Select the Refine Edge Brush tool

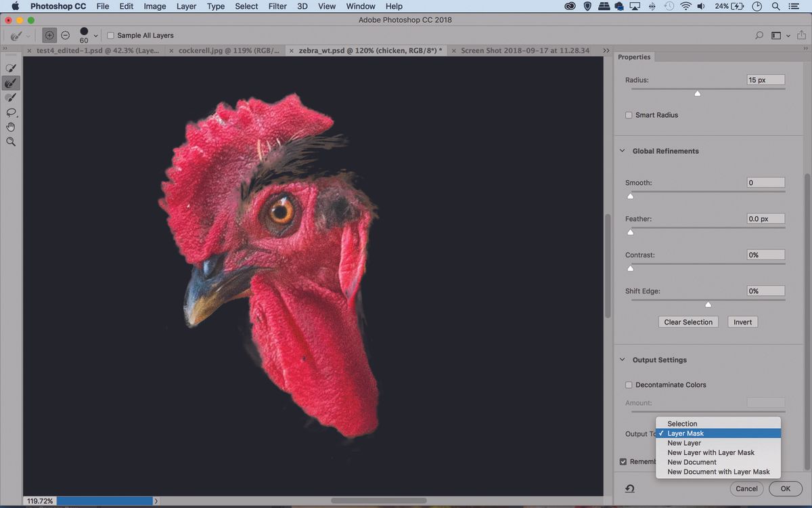(11, 83)
